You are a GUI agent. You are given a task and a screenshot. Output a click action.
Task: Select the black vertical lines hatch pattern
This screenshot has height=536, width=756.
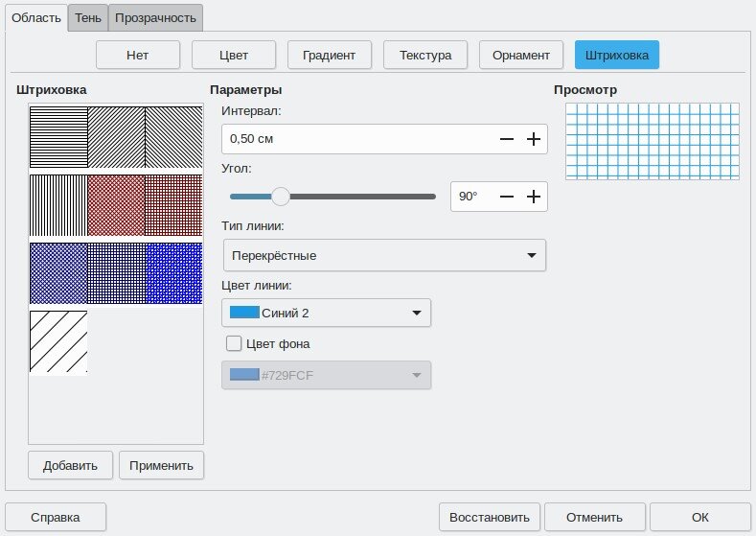click(58, 205)
